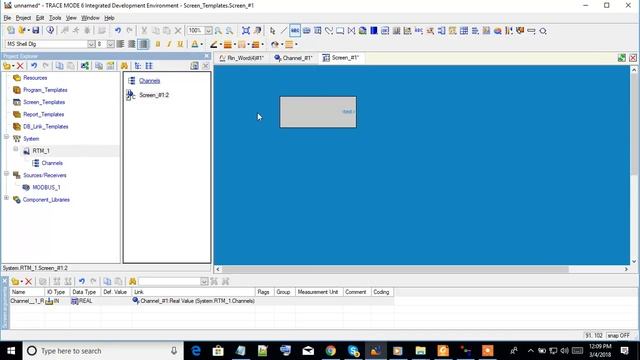Open the MS Shell Dlg font dropdown
This screenshot has width=640, height=360.
[x=91, y=44]
